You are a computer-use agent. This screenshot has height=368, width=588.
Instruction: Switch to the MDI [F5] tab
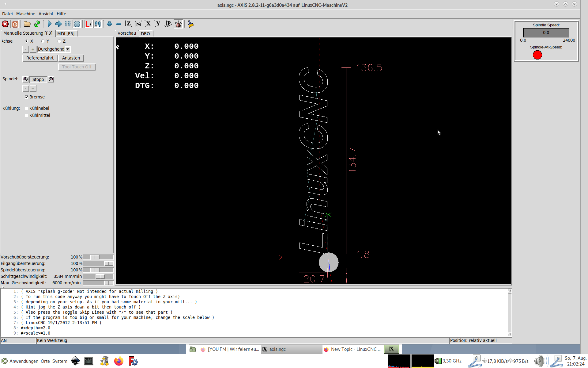pos(66,34)
